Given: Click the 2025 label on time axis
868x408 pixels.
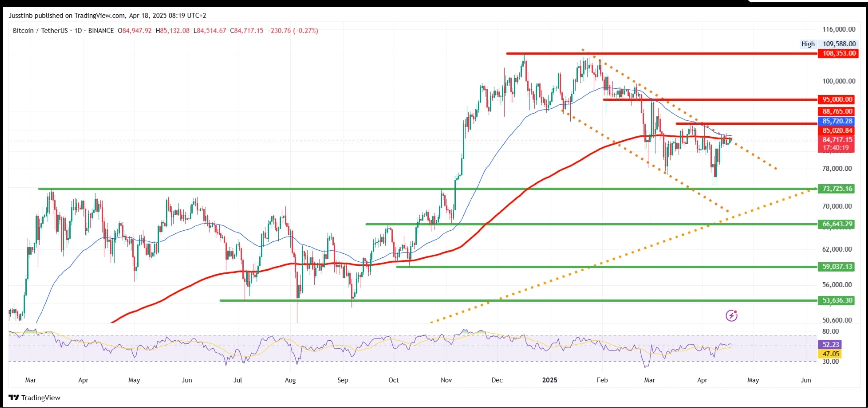Looking at the screenshot, I should [x=550, y=380].
